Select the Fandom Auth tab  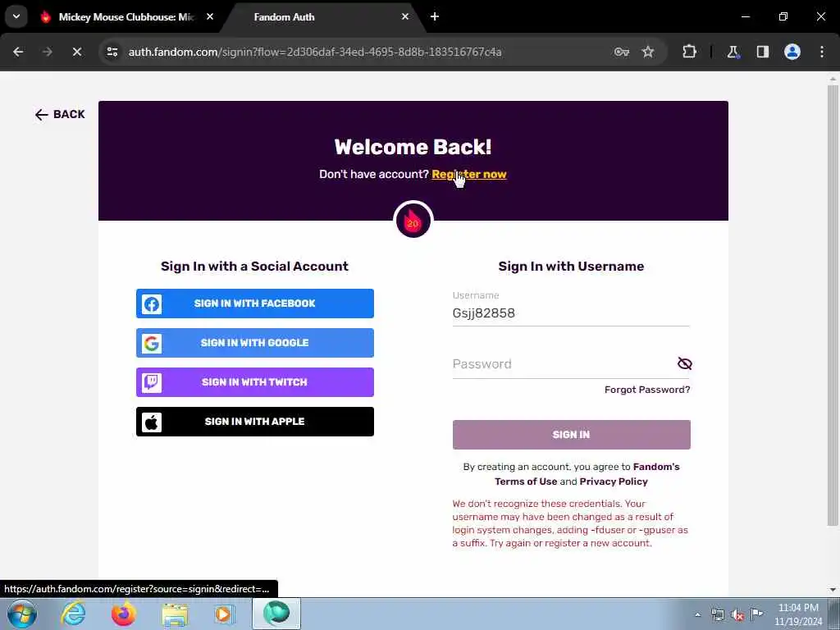322,17
